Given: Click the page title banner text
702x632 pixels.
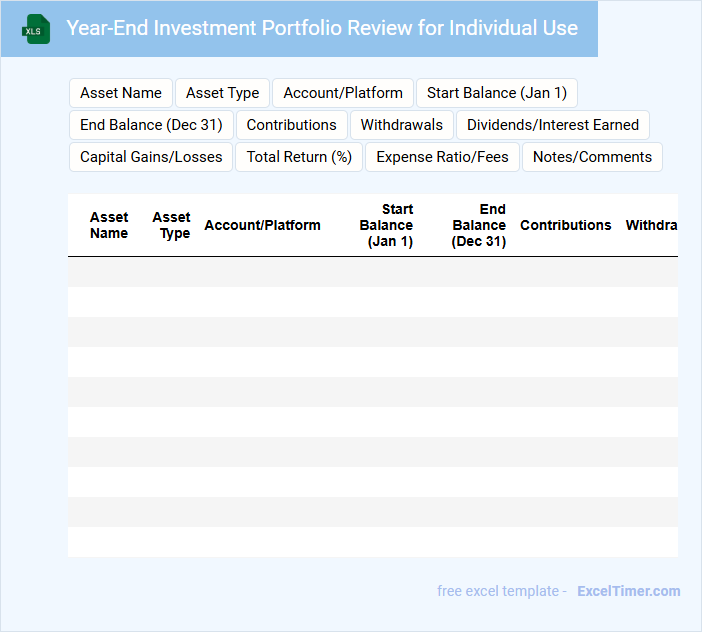Looking at the screenshot, I should [x=322, y=28].
